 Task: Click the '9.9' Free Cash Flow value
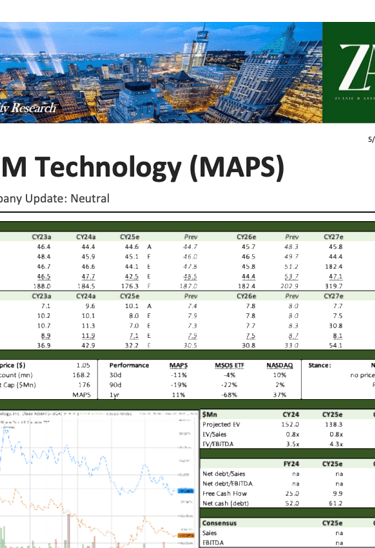(x=338, y=493)
